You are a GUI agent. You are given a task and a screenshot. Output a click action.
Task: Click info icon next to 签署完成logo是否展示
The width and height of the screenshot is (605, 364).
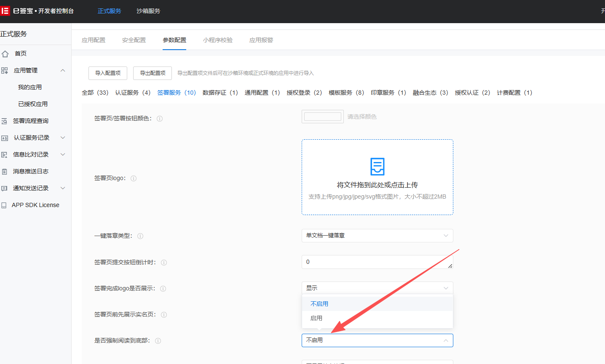coord(163,289)
